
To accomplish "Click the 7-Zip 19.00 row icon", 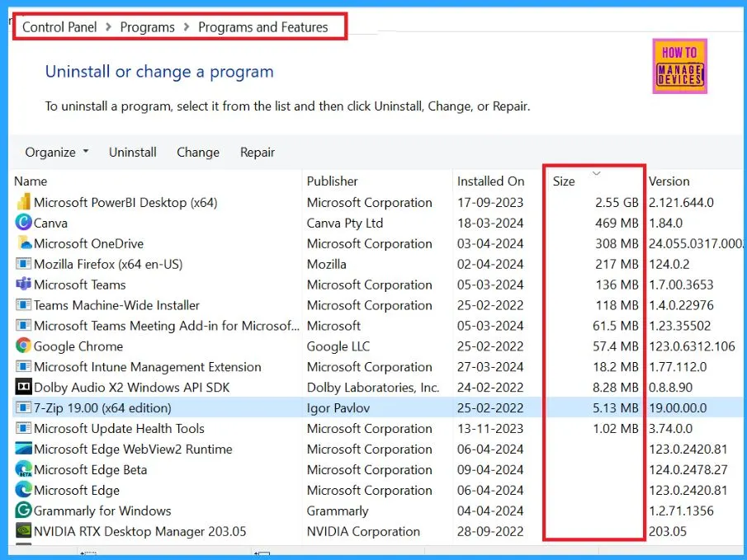I will [23, 407].
